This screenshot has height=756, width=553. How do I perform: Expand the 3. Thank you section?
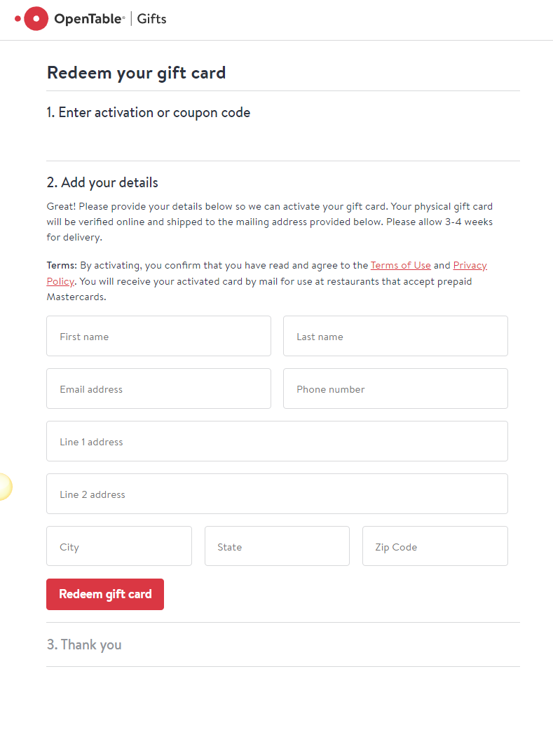(84, 644)
